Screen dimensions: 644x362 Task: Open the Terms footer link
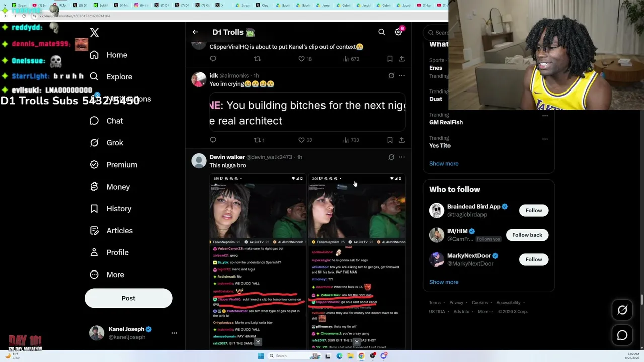pos(435,303)
